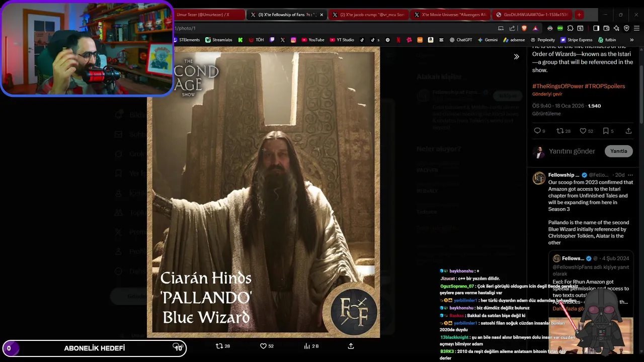Screen dimensions: 644x362
Task: Open the Brave VPN shield icon
Action: [626, 28]
